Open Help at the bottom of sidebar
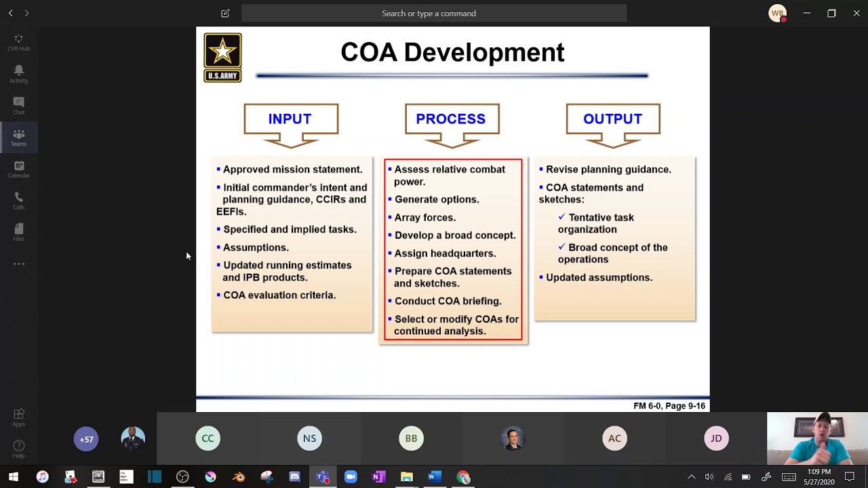Viewport: 868px width, 488px height. [18, 448]
